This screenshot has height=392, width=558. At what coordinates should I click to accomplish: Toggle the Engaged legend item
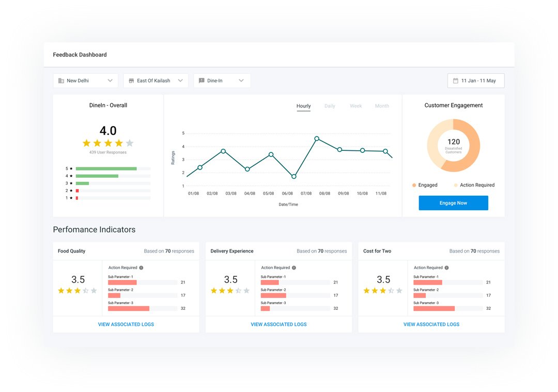pyautogui.click(x=425, y=185)
